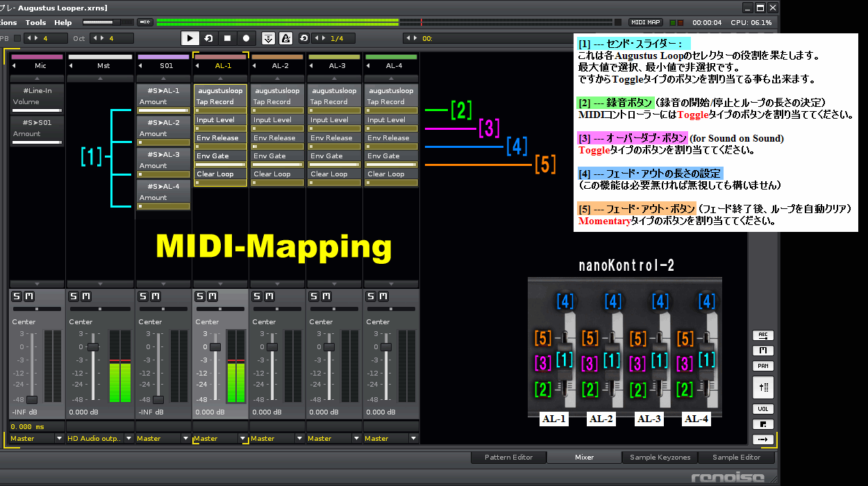Start playback with the Play button
Screen dimensions: 868x486
[190, 38]
